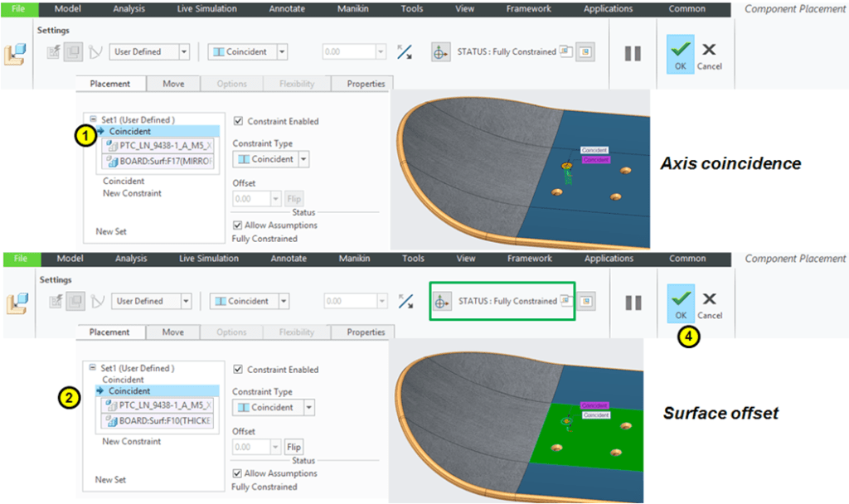Open the Live Simulation tab in the Axis coincidence ribbon
849x504 pixels.
pos(206,9)
